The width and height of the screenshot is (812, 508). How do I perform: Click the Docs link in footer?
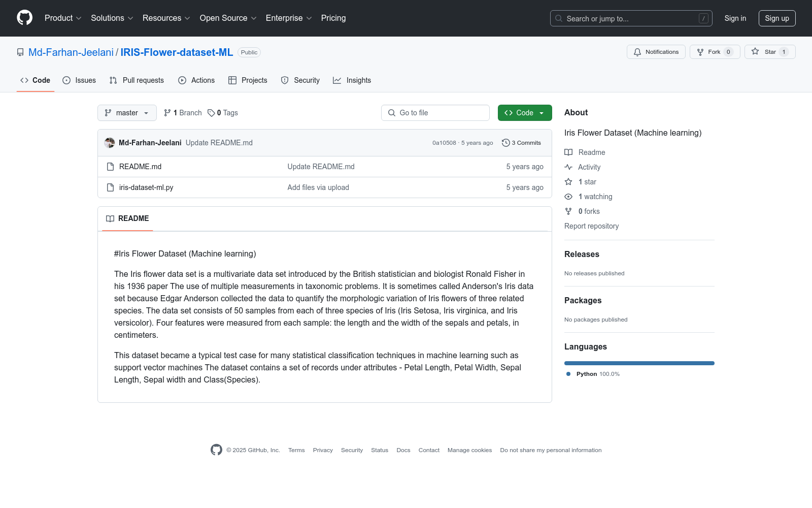tap(403, 450)
